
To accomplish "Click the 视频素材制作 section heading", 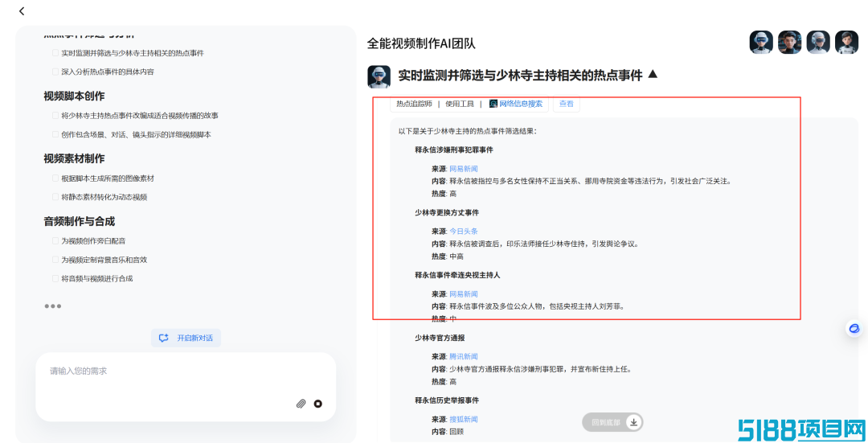I will tap(74, 158).
